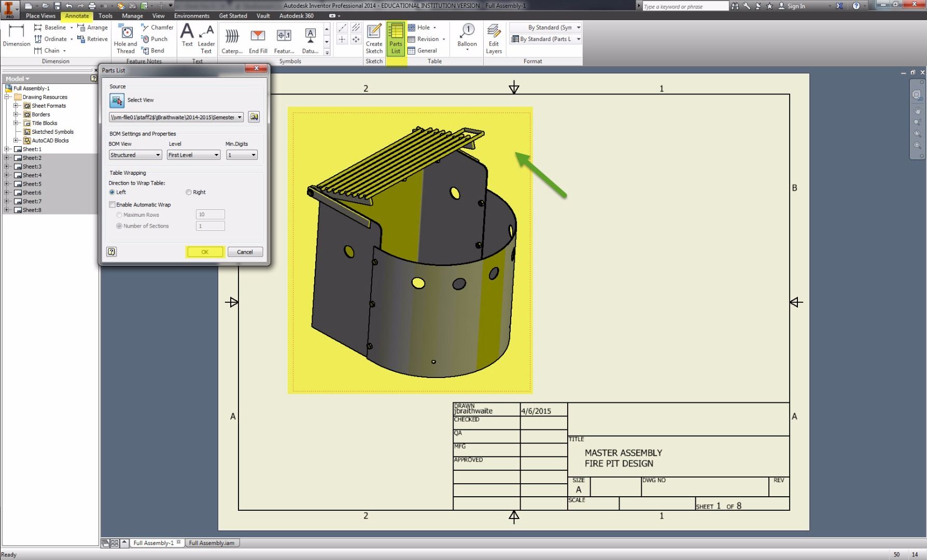Select the Parts List tool in ribbon
The height and width of the screenshot is (560, 927).
pyautogui.click(x=396, y=38)
